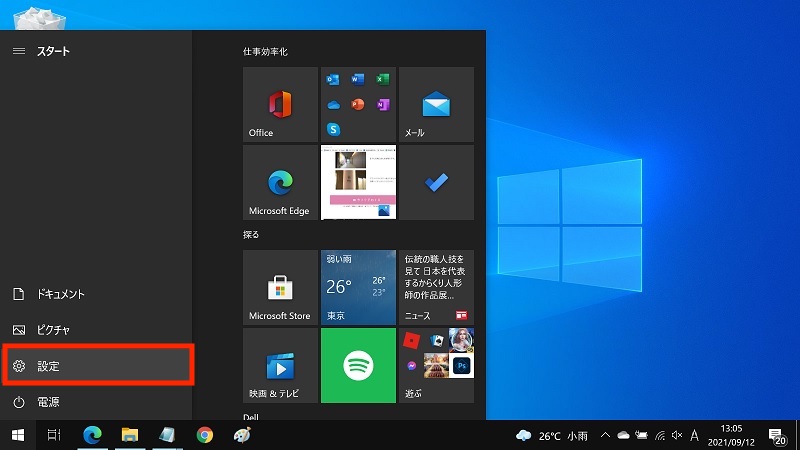800x450 pixels.
Task: Click the muted volume tray icon
Action: click(x=677, y=435)
